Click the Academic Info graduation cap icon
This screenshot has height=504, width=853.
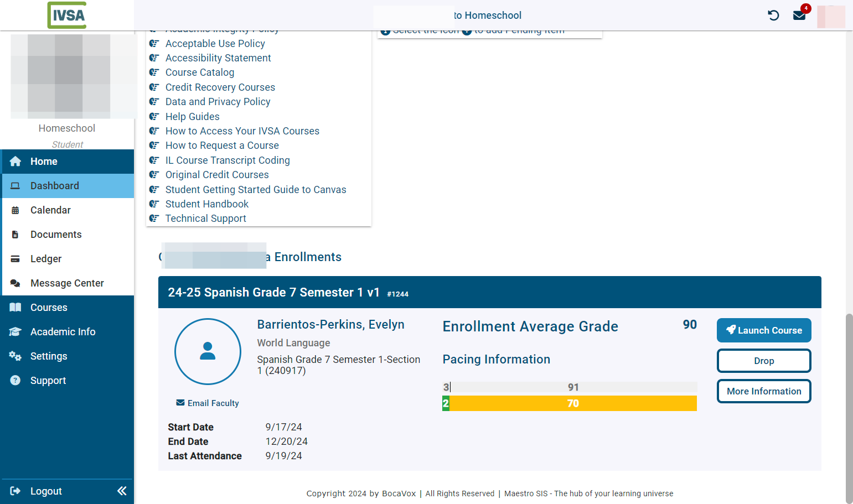coord(15,332)
